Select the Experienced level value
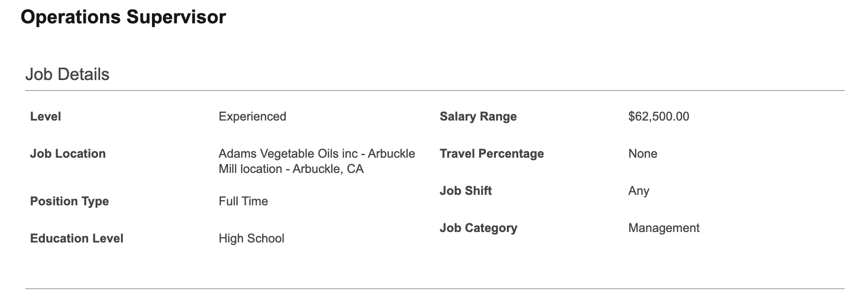The image size is (868, 303). 252,116
